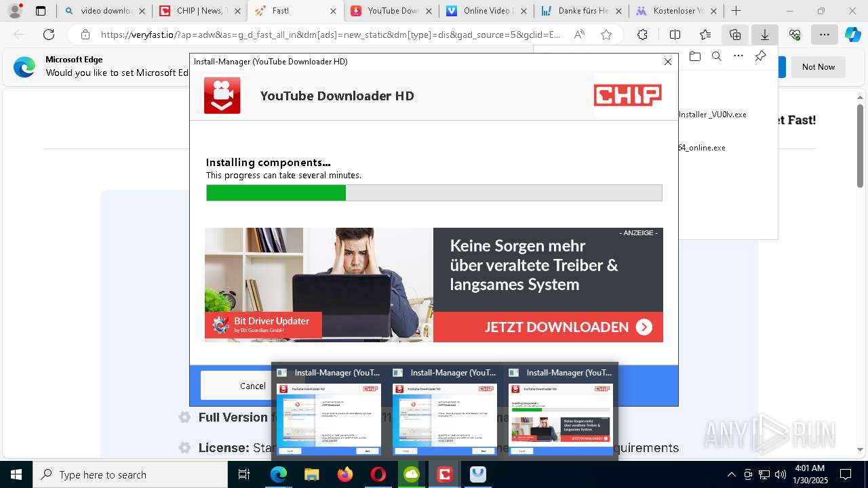Click the Read aloud icon in address bar
868x488 pixels.
tap(579, 35)
